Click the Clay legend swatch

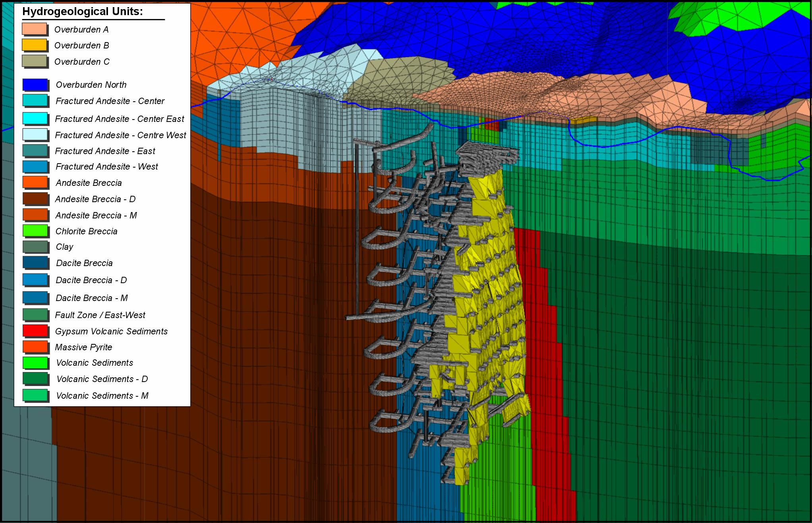click(x=35, y=247)
